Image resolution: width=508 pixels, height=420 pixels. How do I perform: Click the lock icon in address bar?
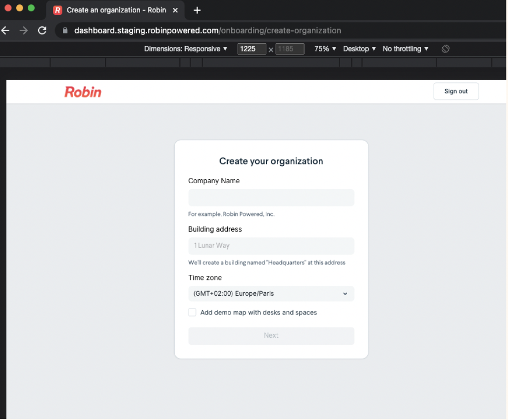click(65, 31)
